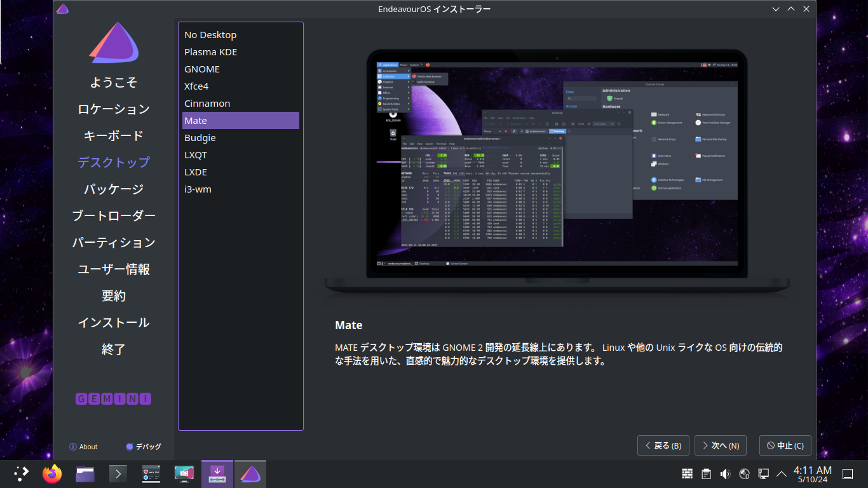Choose i3-wm window manager
This screenshot has height=488, width=868.
(x=241, y=189)
